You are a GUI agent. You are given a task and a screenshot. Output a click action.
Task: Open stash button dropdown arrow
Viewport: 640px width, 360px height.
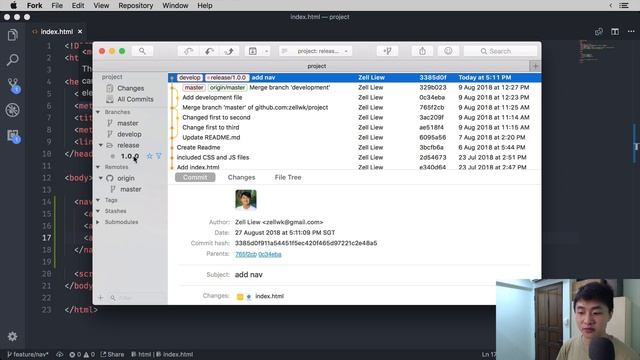(x=266, y=51)
